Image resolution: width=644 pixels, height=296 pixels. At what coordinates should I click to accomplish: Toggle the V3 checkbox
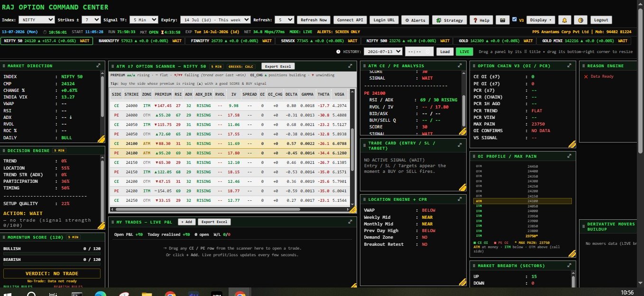tap(515, 19)
